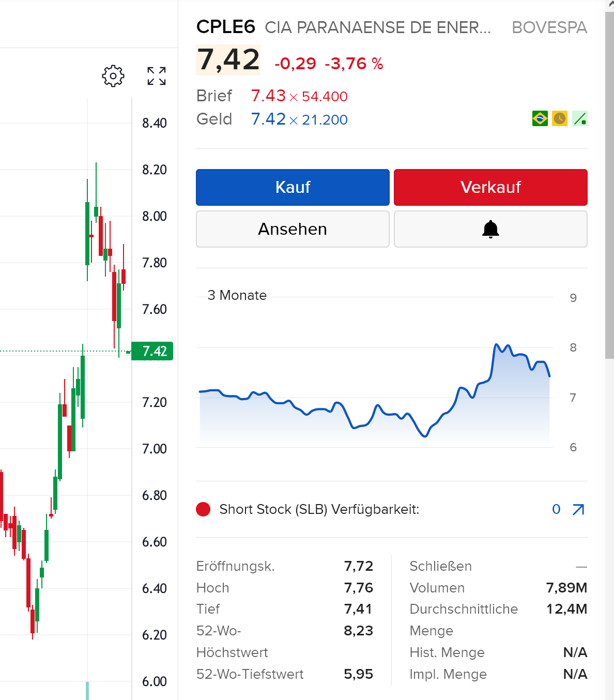Click the Tief value 7,41

click(x=358, y=609)
